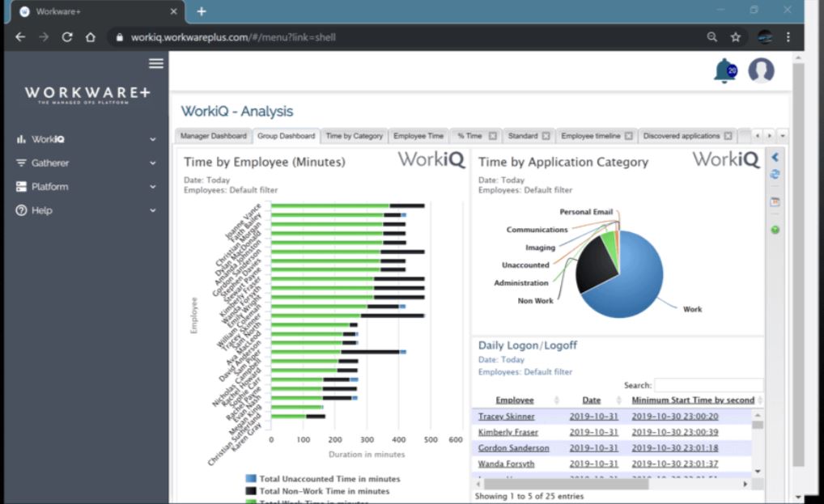The height and width of the screenshot is (504, 824).
Task: Click the browser zoom magnifier icon
Action: coord(712,36)
